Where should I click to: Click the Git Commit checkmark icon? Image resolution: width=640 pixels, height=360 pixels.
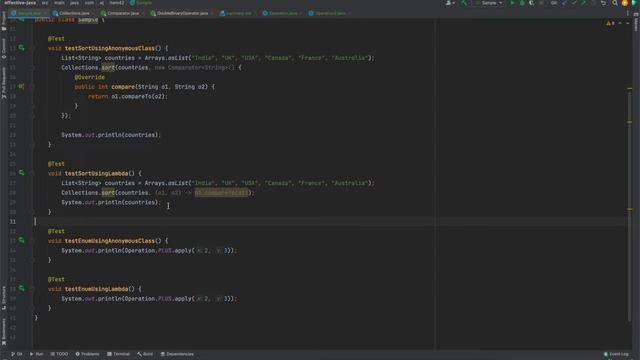point(574,3)
